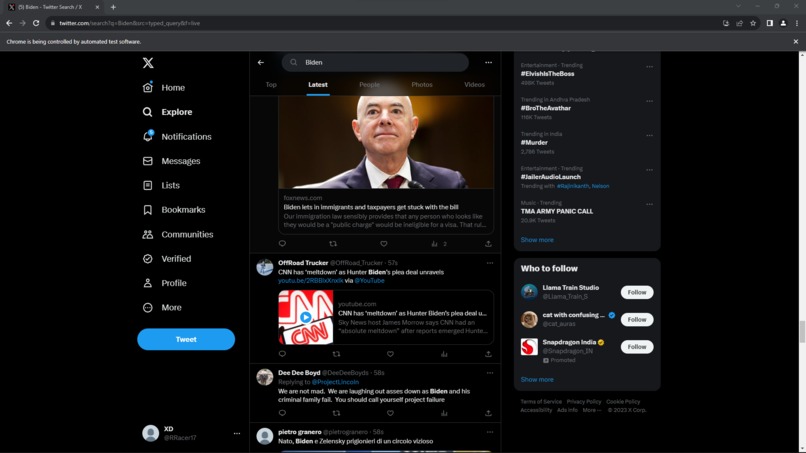Click the Biden search input field

click(x=375, y=62)
